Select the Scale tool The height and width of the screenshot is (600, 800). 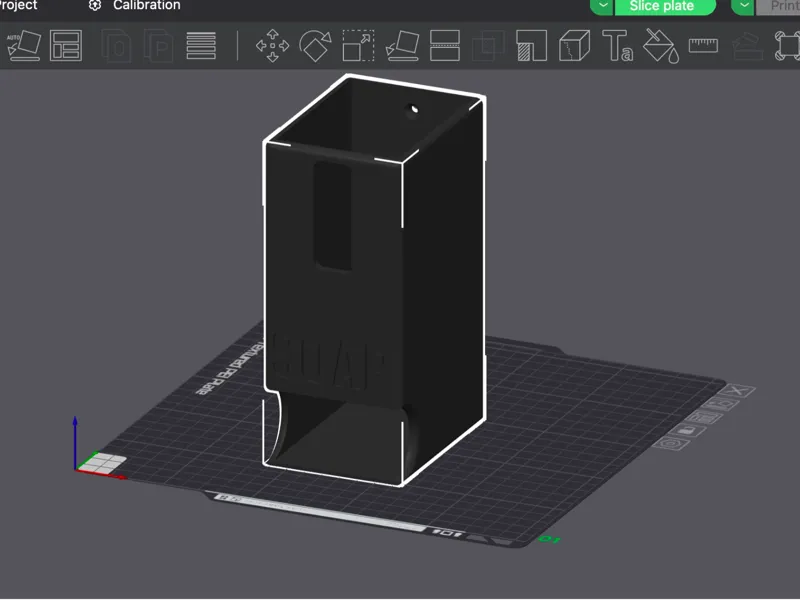[358, 45]
